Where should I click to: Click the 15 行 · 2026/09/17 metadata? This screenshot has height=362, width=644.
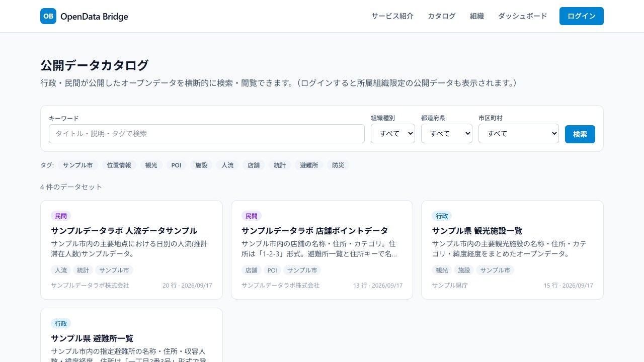click(568, 285)
